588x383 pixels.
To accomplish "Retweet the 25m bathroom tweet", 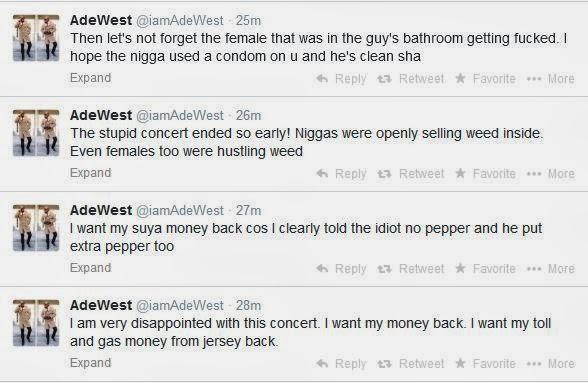I will pyautogui.click(x=410, y=79).
